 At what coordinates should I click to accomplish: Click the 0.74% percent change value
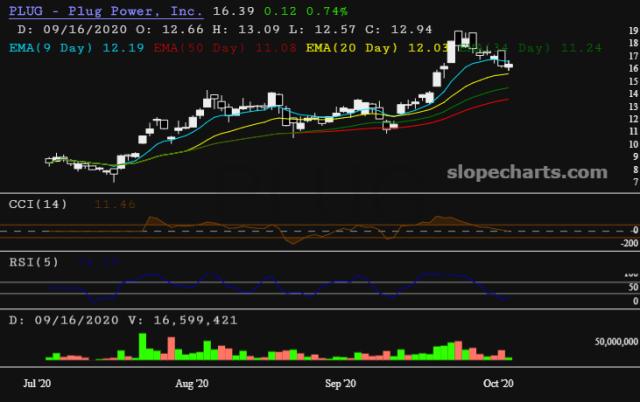tap(326, 11)
